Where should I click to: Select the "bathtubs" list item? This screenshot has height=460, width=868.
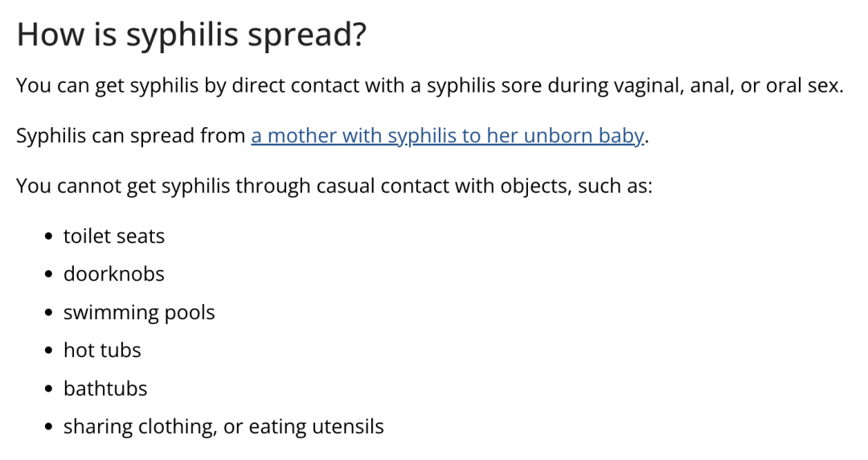(105, 388)
